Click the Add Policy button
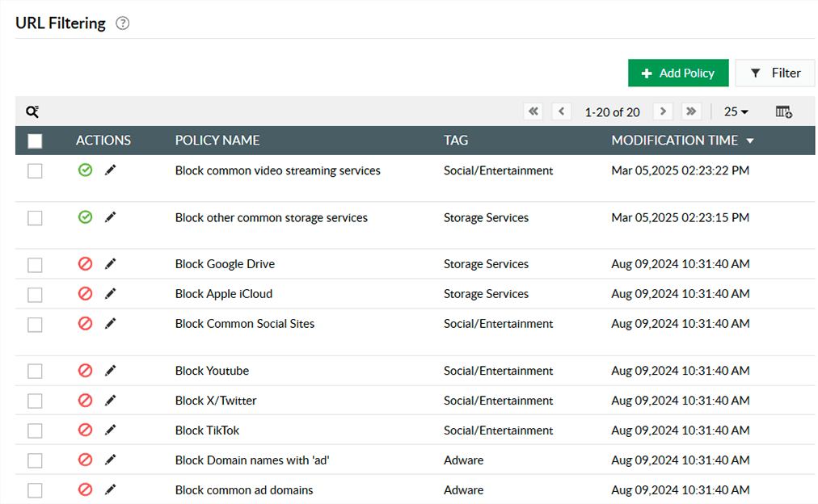 click(678, 73)
